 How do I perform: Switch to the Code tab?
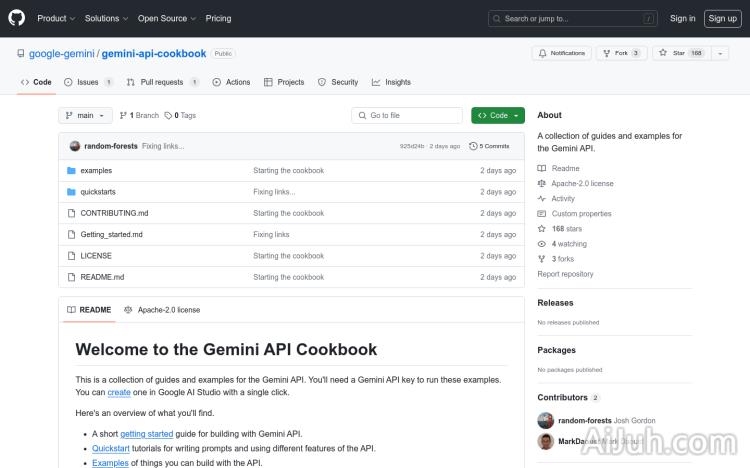coord(36,82)
